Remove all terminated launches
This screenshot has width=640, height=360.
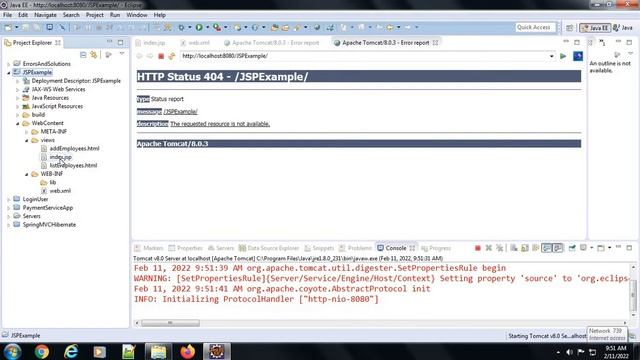pos(500,248)
